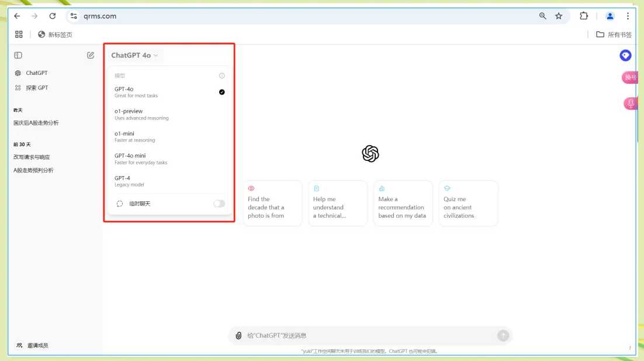Collapse the sidebar panel icon
The width and height of the screenshot is (644, 361).
[x=18, y=55]
